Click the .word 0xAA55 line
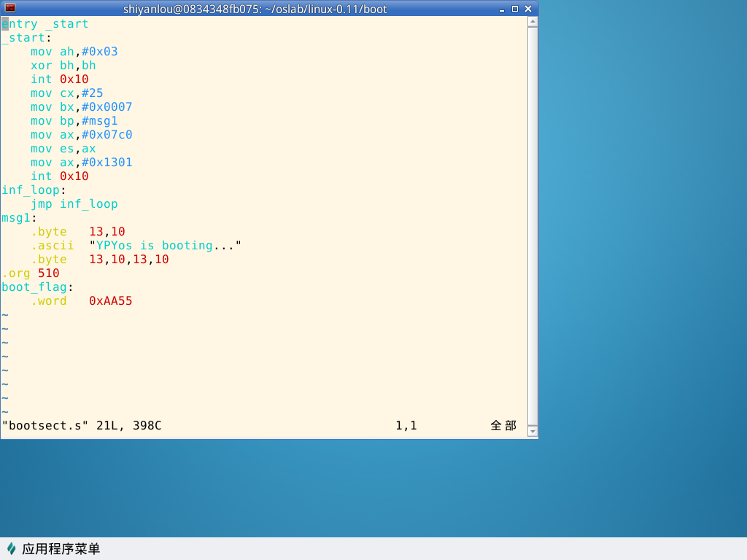This screenshot has width=747, height=560. click(80, 300)
